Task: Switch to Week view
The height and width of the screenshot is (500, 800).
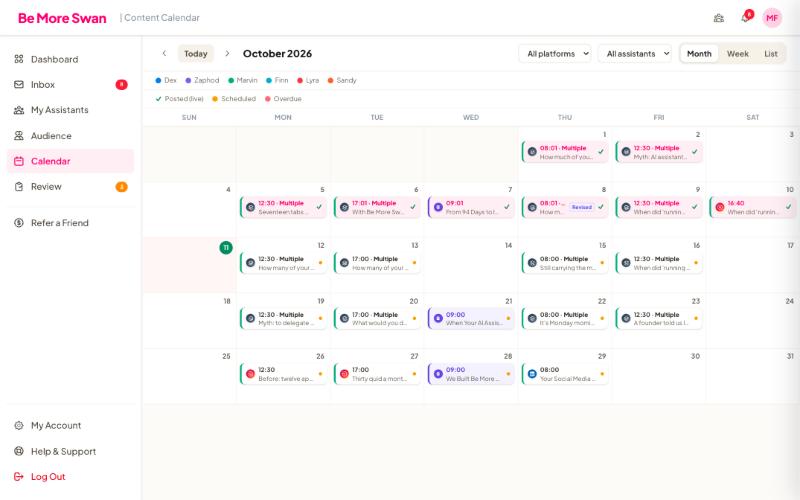Action: [737, 54]
